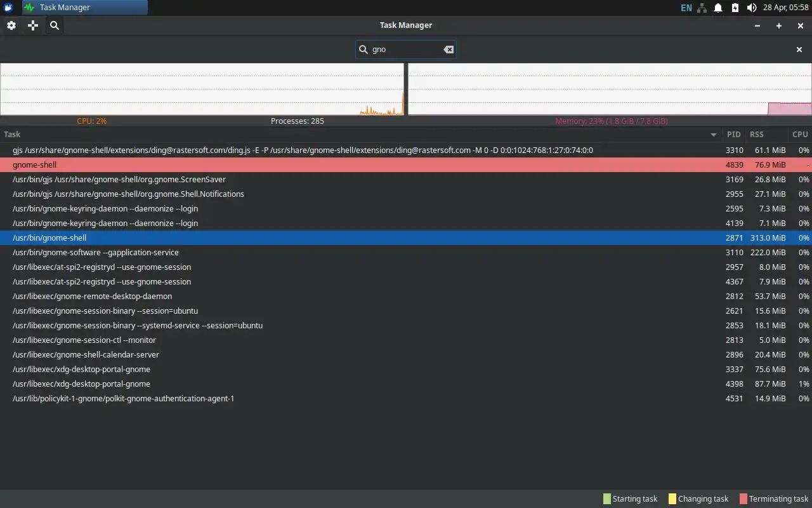Select gnome-session-binary --session=ubuntu row PID 2621
This screenshot has width=812, height=508.
pos(406,311)
